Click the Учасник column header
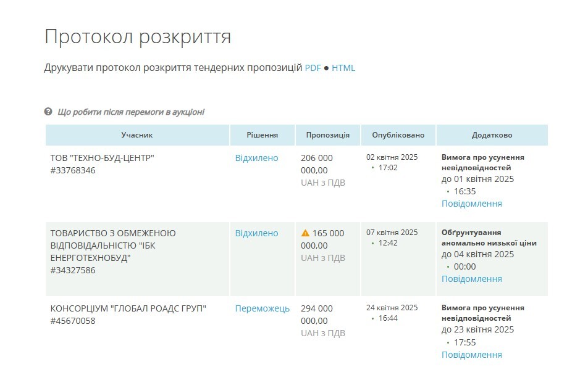 click(x=137, y=135)
